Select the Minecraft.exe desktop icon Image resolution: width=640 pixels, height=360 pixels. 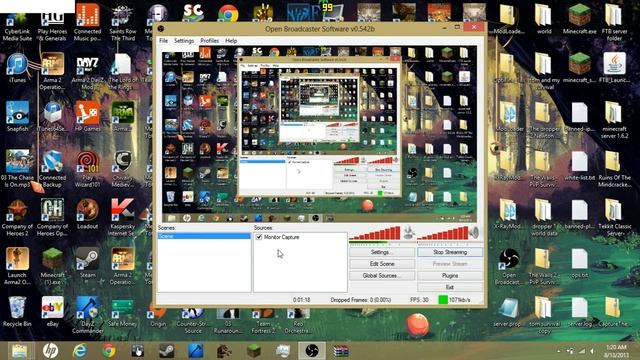(579, 19)
